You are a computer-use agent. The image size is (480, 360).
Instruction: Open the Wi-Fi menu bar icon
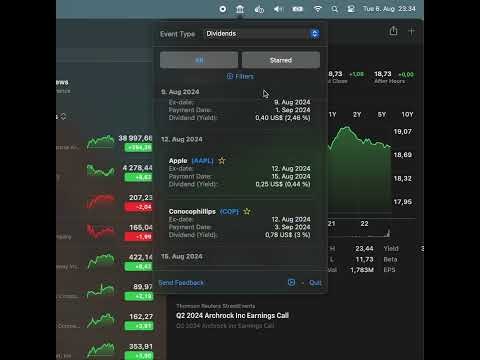pyautogui.click(x=318, y=9)
